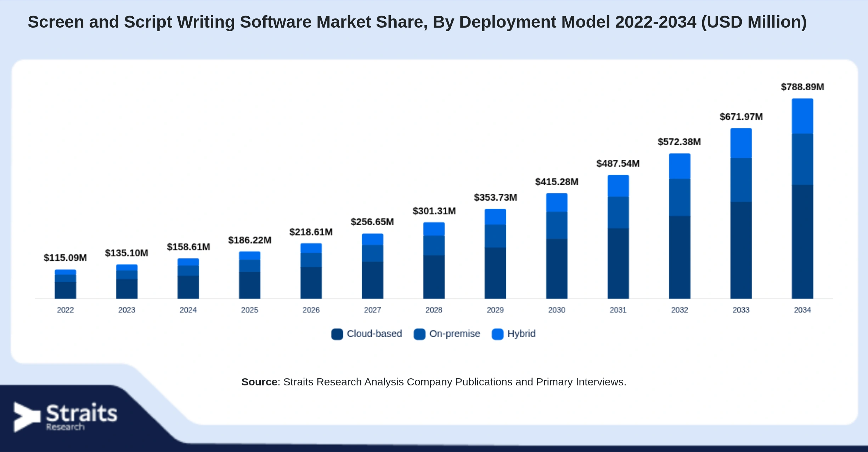Select the $115.09M value label

[65, 258]
